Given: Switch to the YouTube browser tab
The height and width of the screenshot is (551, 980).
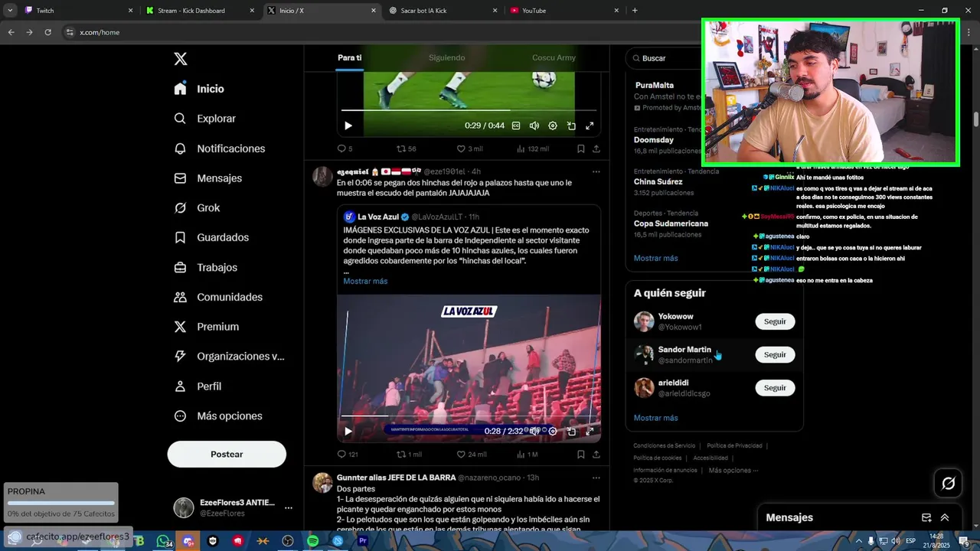Looking at the screenshot, I should point(563,11).
